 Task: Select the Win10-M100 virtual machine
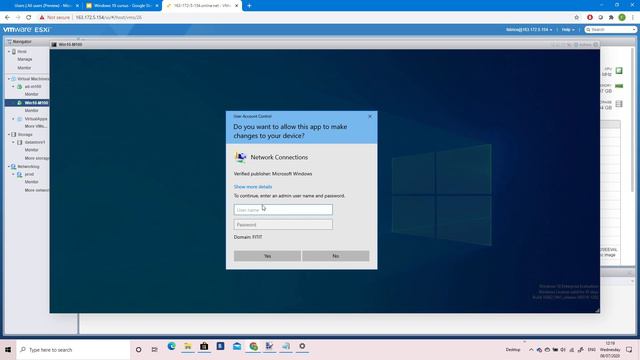pos(36,103)
